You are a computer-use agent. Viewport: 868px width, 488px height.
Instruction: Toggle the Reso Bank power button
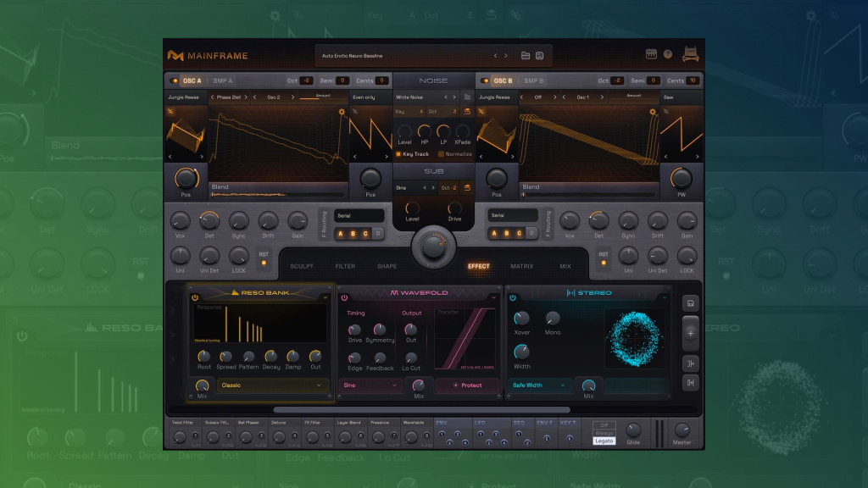(x=195, y=297)
